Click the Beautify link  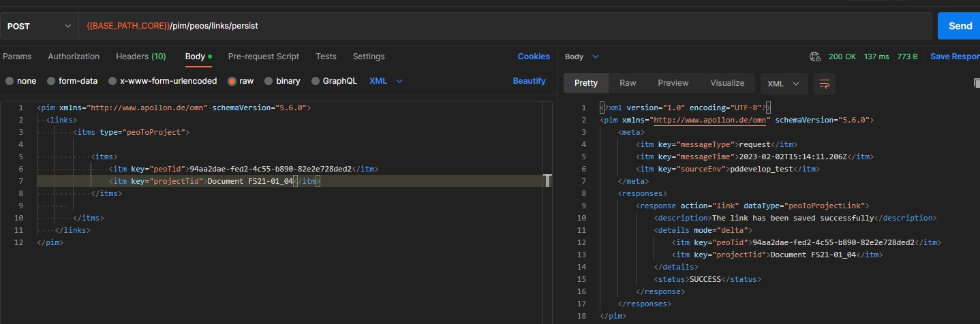click(x=529, y=81)
